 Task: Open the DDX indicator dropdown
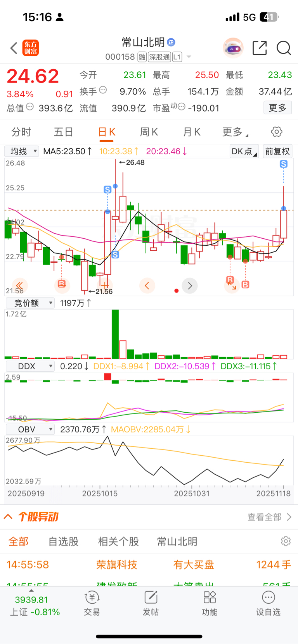click(29, 366)
